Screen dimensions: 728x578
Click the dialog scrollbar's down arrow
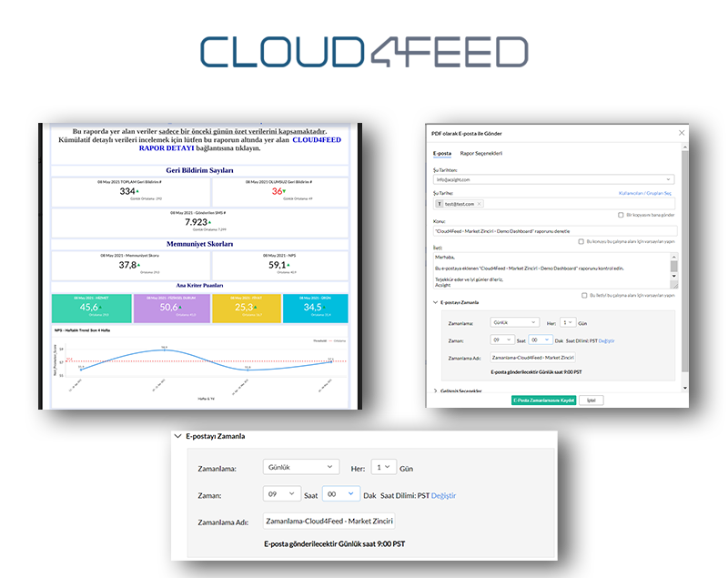[x=685, y=388]
